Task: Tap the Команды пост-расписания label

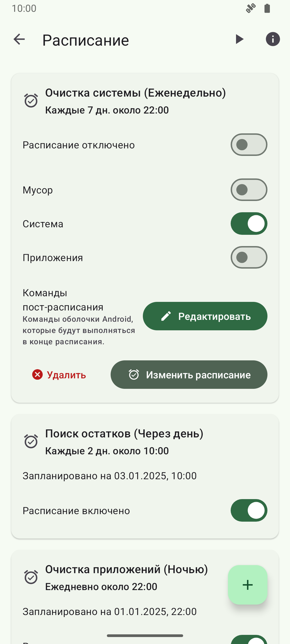Action: coord(63,300)
